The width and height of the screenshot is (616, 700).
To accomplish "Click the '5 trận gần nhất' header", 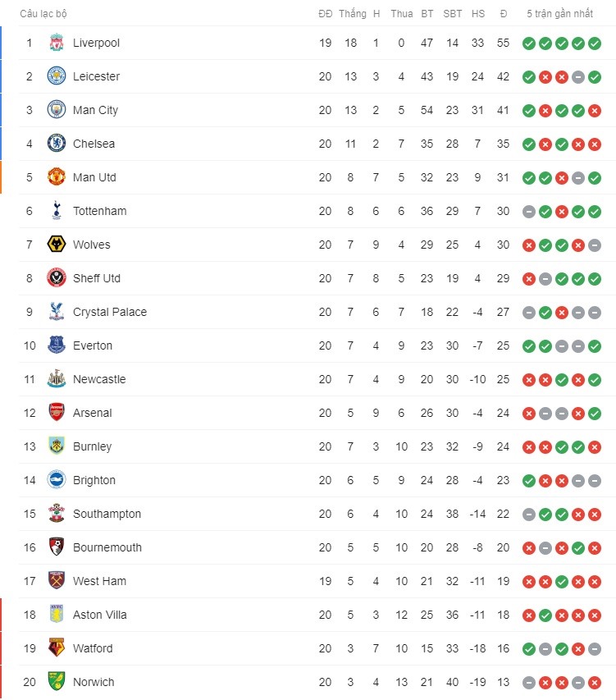I will (x=559, y=14).
